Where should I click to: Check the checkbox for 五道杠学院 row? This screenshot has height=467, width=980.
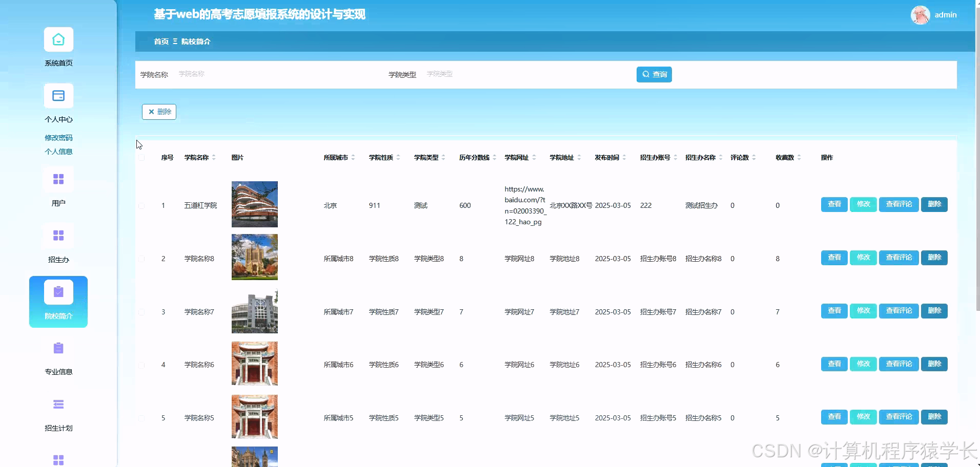[x=142, y=206]
